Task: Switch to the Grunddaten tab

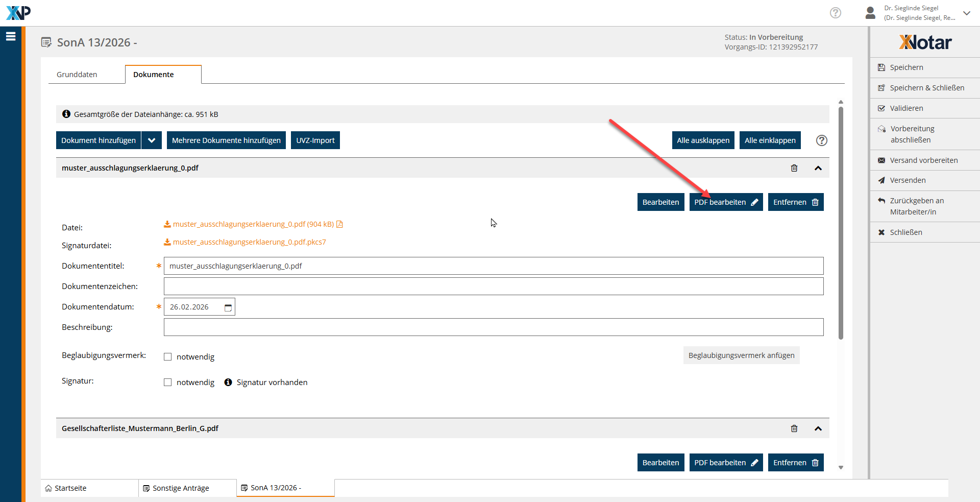Action: click(x=77, y=75)
